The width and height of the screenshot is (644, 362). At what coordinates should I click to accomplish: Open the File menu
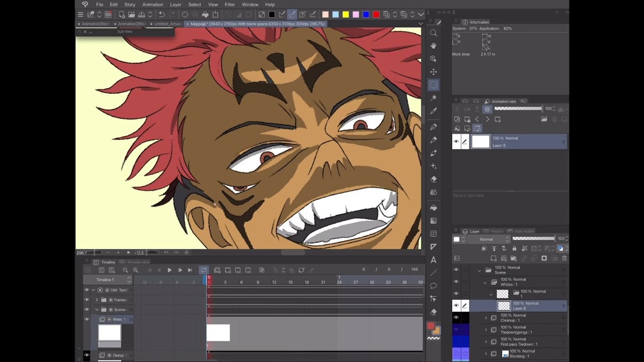point(100,5)
